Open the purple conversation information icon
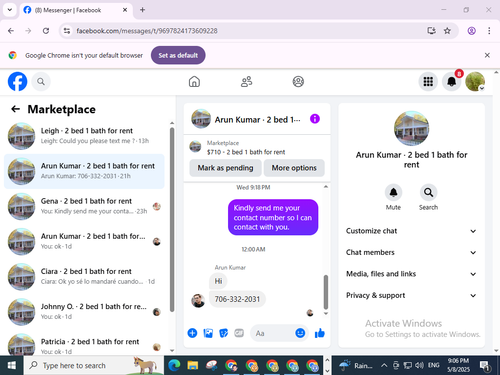This screenshot has height=375, width=500. [x=315, y=119]
